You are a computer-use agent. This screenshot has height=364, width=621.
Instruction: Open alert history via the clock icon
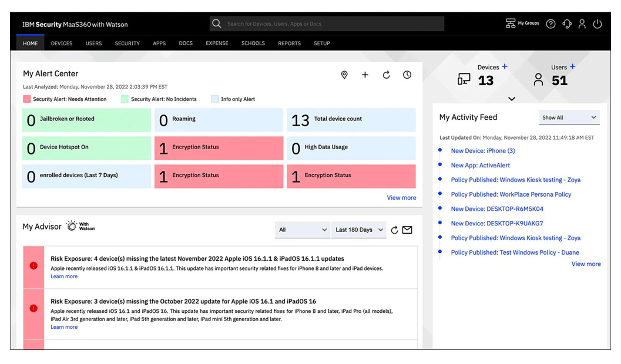point(407,75)
